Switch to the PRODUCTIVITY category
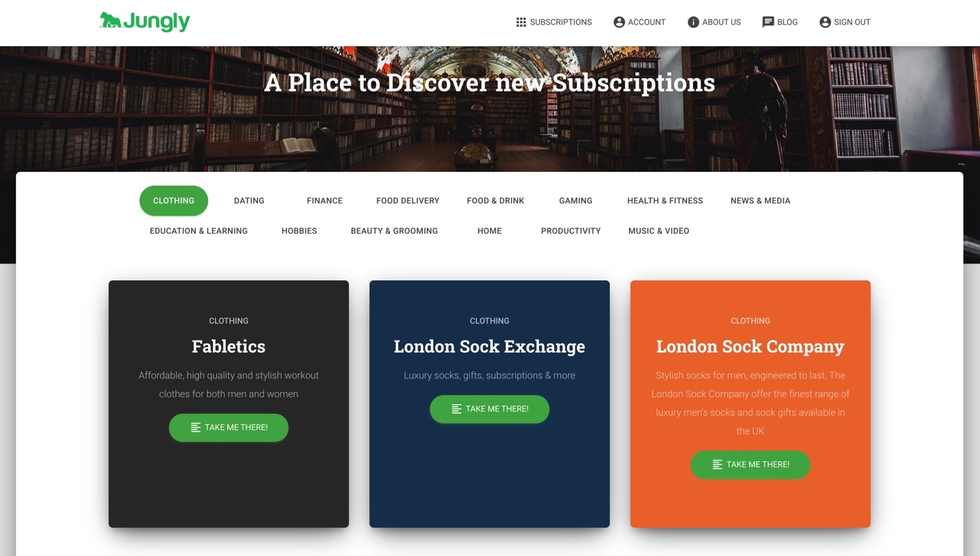Image resolution: width=980 pixels, height=556 pixels. tap(571, 231)
